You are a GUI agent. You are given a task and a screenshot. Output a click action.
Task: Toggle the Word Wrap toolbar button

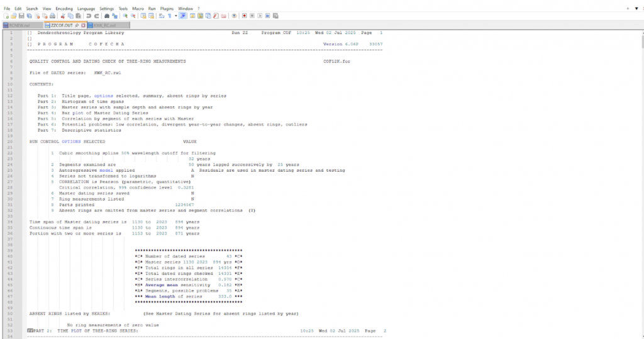[160, 15]
